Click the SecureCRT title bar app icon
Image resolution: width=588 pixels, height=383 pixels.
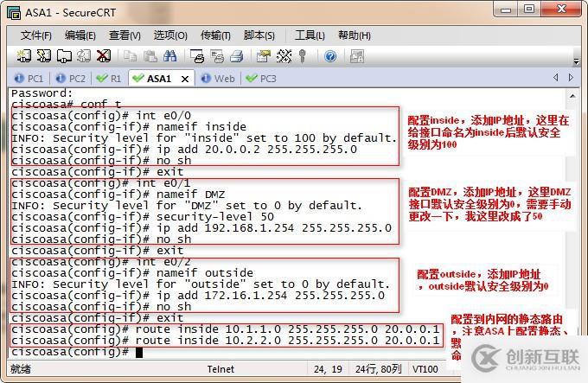[x=14, y=13]
